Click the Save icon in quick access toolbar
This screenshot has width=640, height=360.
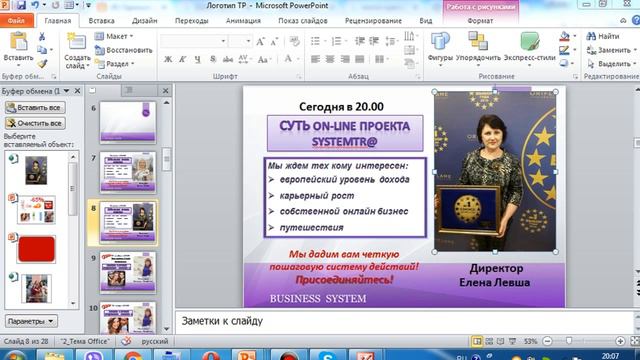(21, 5)
